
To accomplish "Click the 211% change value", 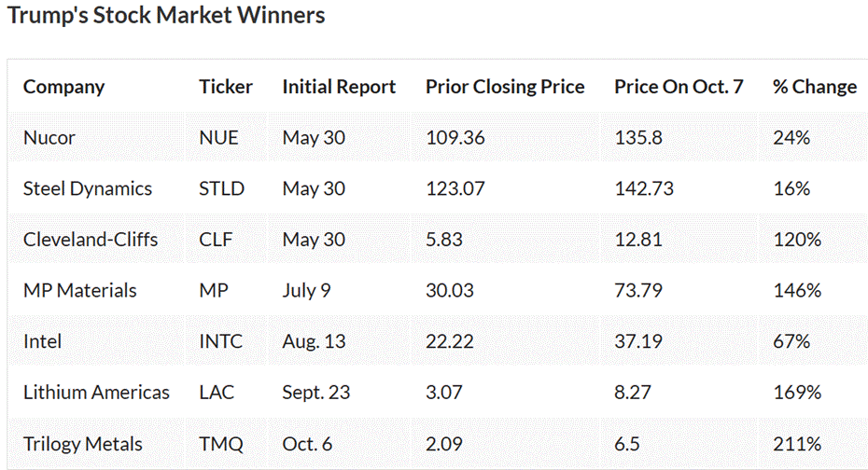I will coord(796,444).
